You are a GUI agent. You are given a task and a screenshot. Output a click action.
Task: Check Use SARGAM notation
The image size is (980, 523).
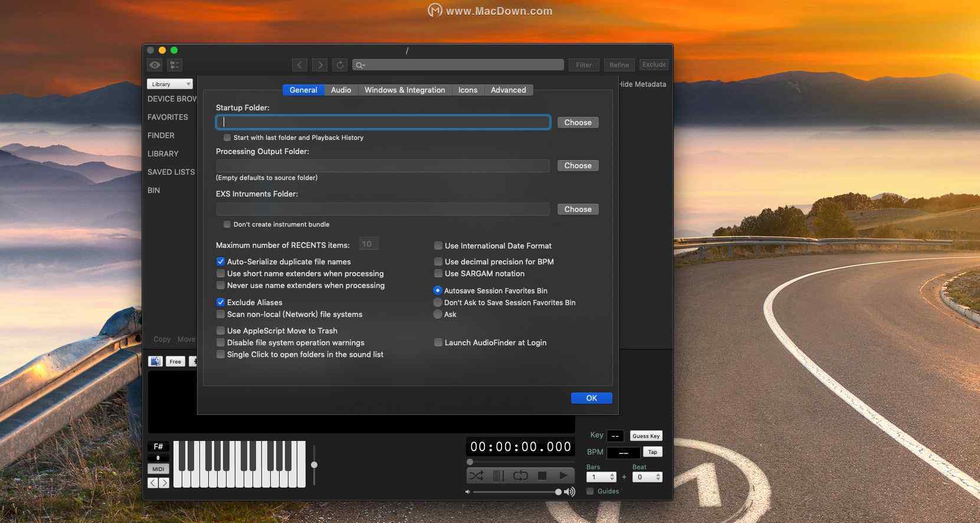tap(438, 273)
